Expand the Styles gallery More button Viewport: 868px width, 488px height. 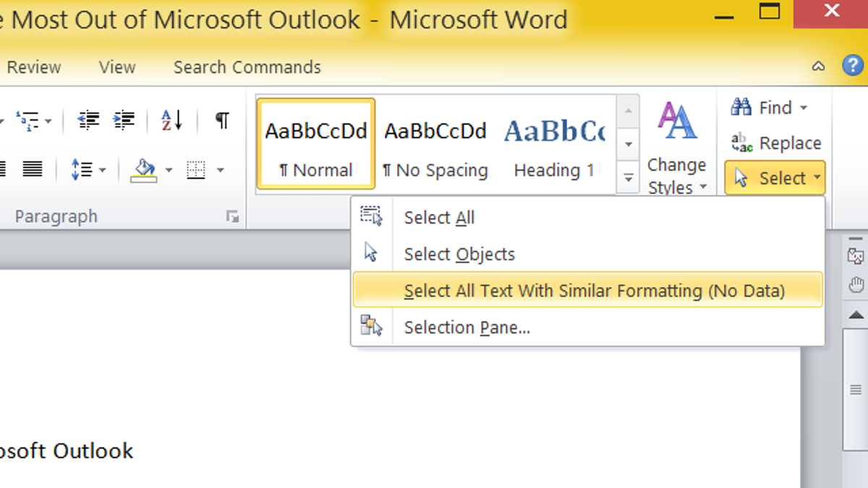coord(629,178)
